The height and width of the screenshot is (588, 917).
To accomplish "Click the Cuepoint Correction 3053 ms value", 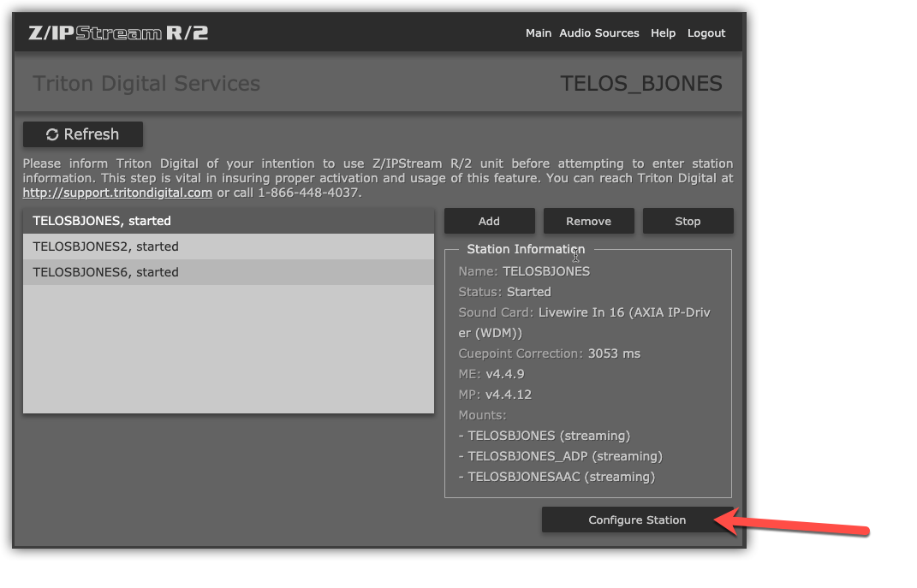I will (614, 353).
